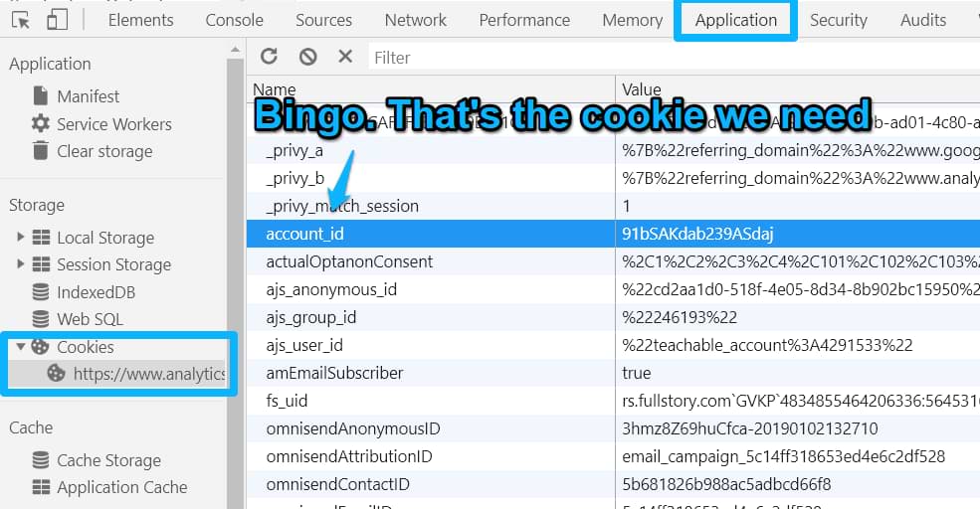Open Cache Storage entry
980x509 pixels.
click(x=108, y=460)
